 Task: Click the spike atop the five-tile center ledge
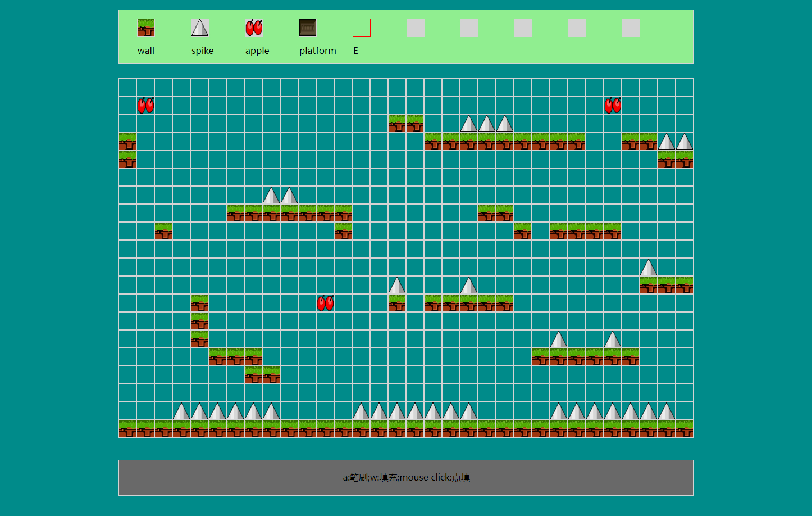469,285
